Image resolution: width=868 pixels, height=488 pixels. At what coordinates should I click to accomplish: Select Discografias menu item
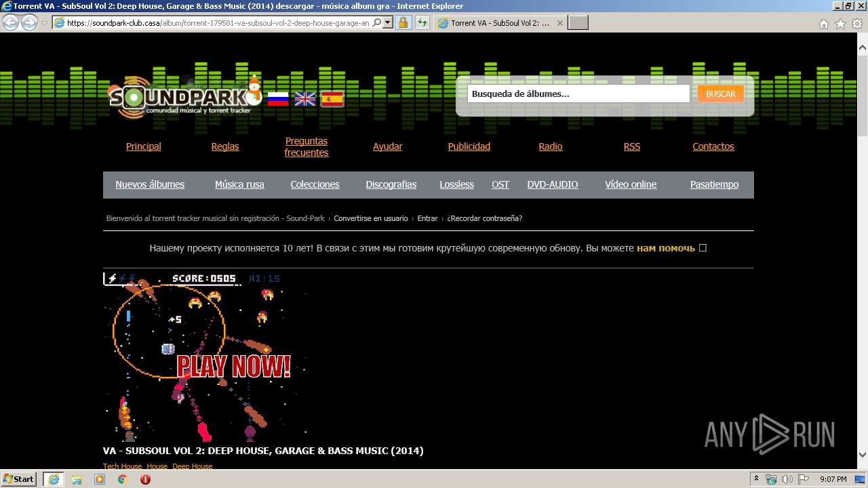pyautogui.click(x=391, y=184)
